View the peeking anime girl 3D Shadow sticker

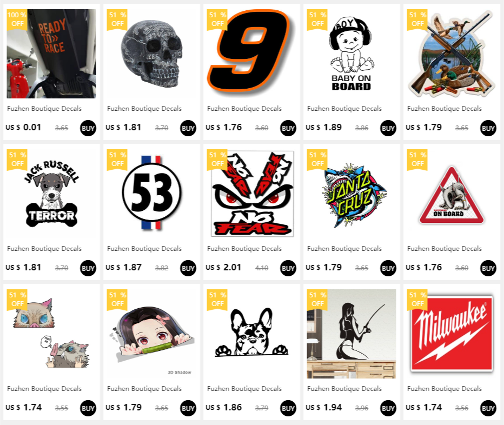151,334
